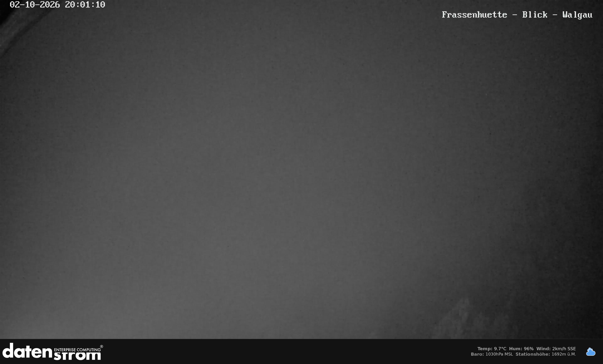
Task: Click the 1030hPa MSL pressure value
Action: pyautogui.click(x=499, y=354)
